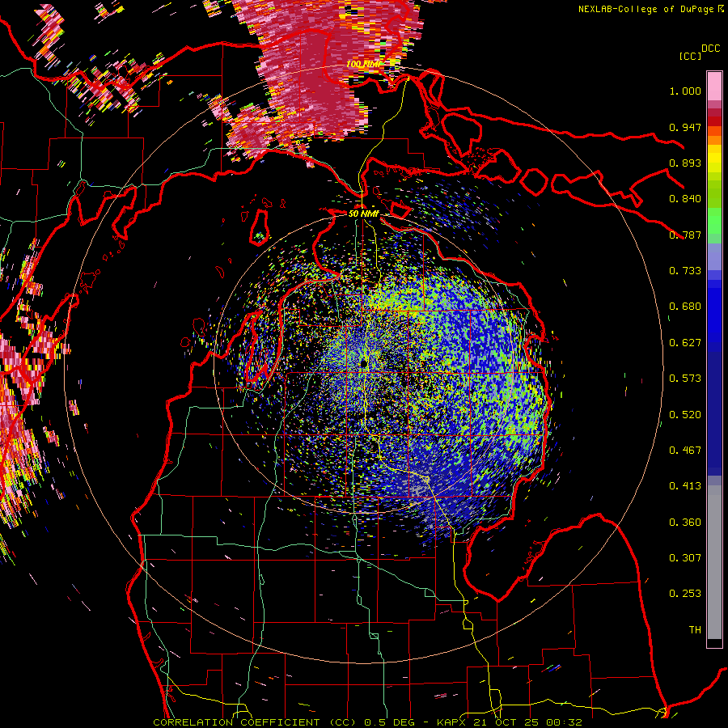Select the 0.520 legend value
This screenshot has height=728, width=728.
pos(685,415)
